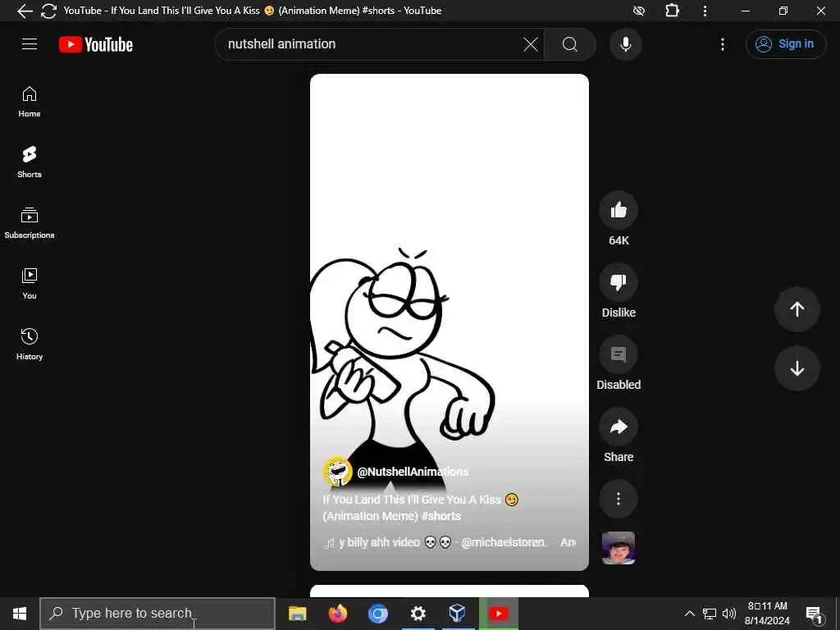Reload the page with the refresh icon
Image resolution: width=840 pixels, height=630 pixels.
pos(48,11)
